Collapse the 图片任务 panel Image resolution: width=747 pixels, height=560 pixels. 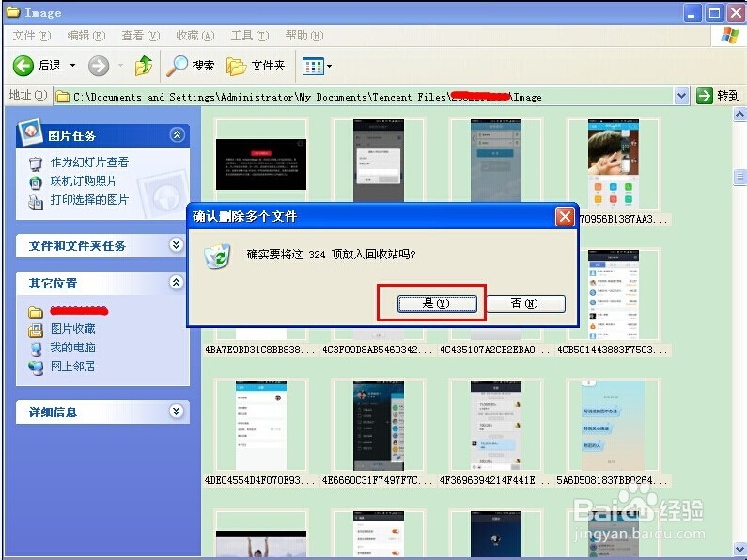177,135
